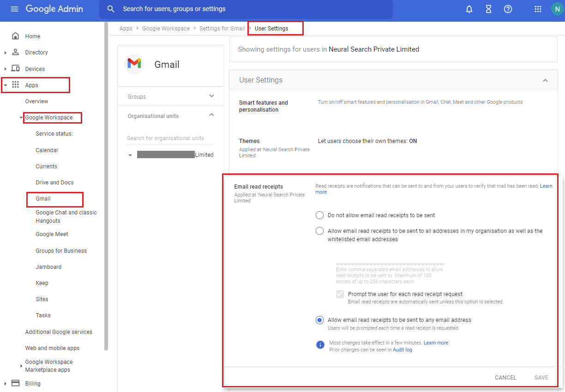
Task: Click the Directory person icon
Action: pyautogui.click(x=15, y=52)
